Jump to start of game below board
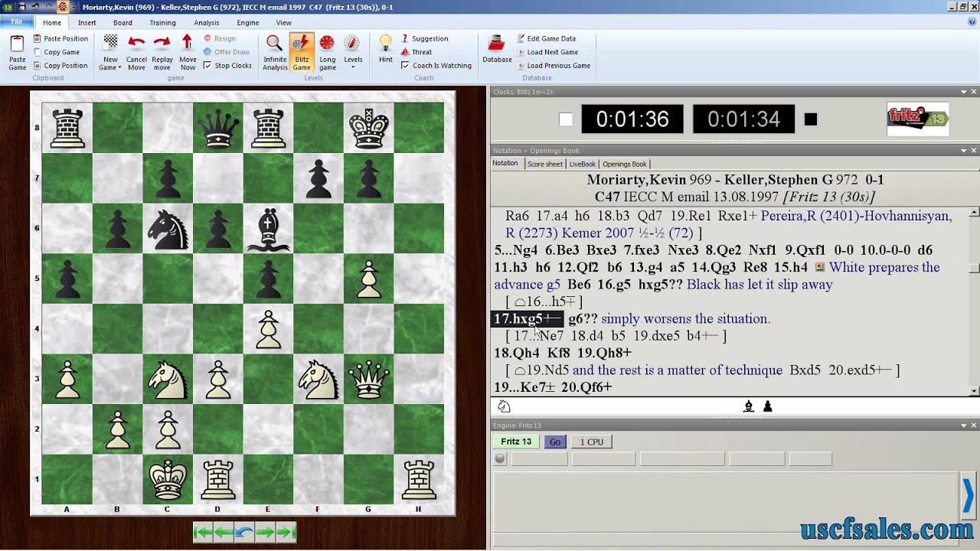 pos(203,533)
